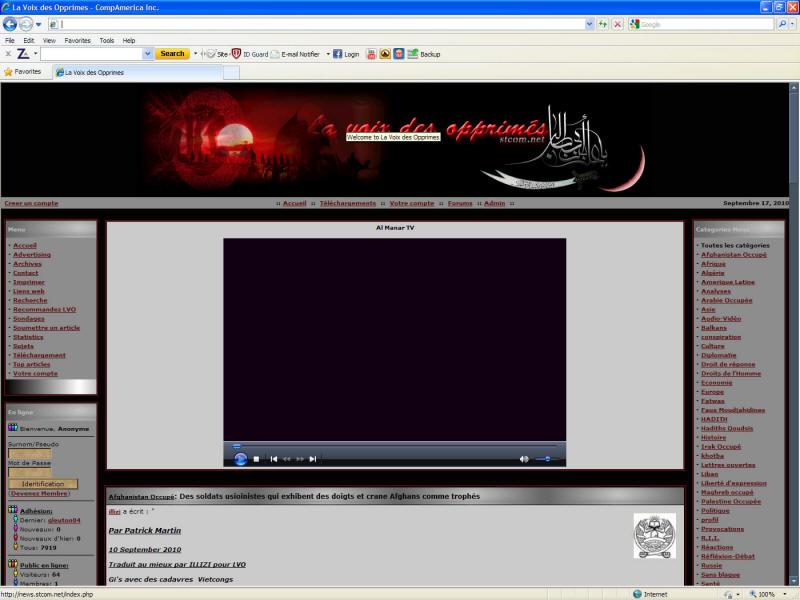Open a new blank tab
Screen dimensions: 800x600
[x=231, y=72]
